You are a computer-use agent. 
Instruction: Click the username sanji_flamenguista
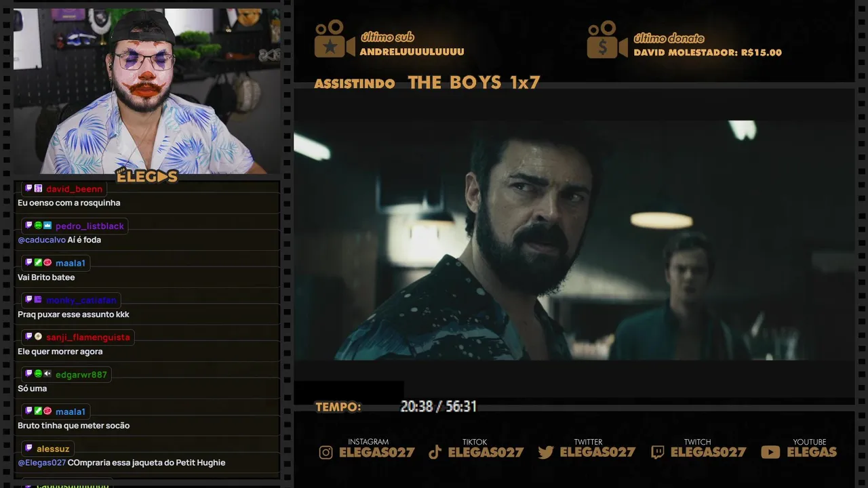(x=88, y=338)
